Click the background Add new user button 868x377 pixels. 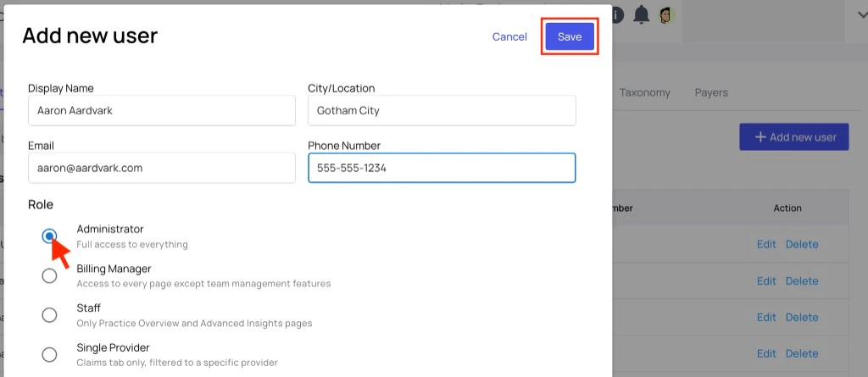tap(793, 136)
